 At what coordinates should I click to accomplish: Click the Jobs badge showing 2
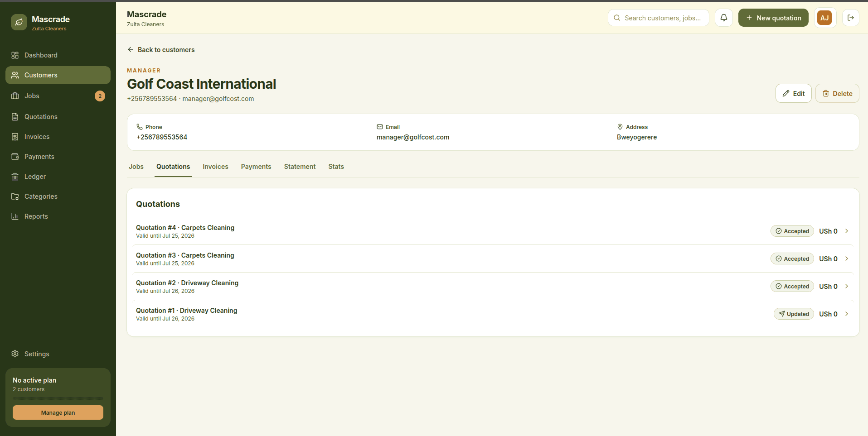[100, 96]
